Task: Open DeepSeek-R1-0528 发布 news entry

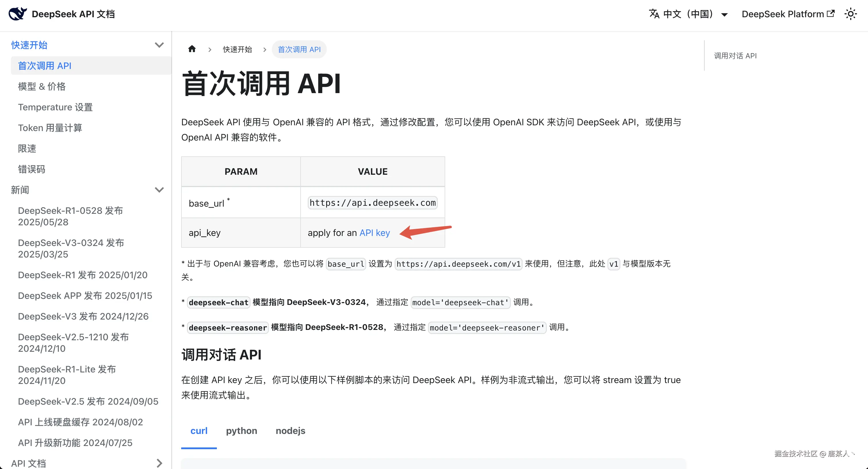Action: 70,216
